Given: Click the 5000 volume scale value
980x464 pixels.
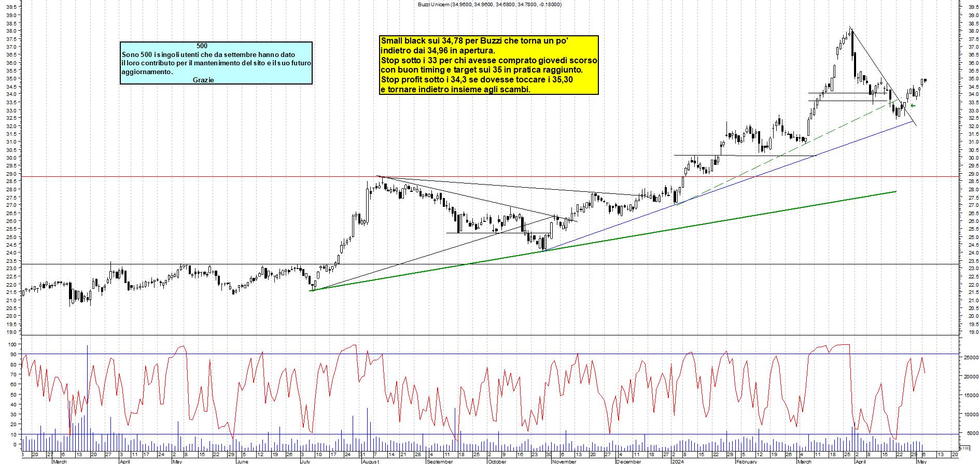Looking at the screenshot, I should [x=972, y=433].
